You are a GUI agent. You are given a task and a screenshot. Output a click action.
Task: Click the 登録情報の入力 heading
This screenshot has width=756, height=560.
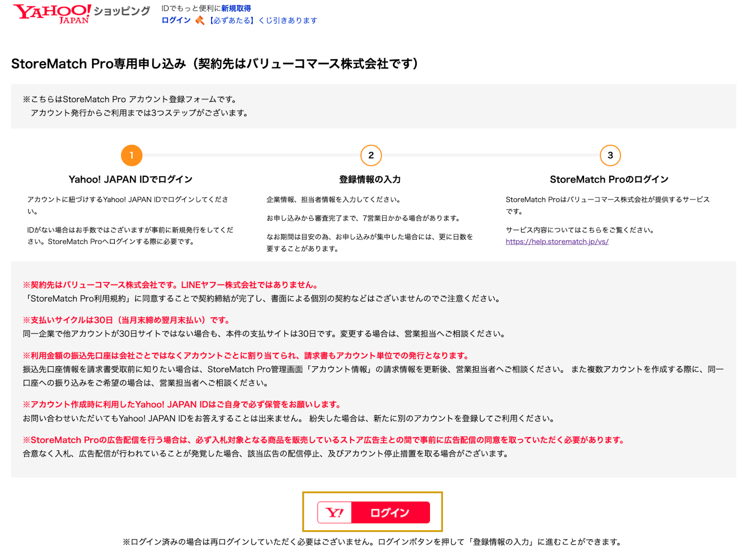(x=370, y=180)
